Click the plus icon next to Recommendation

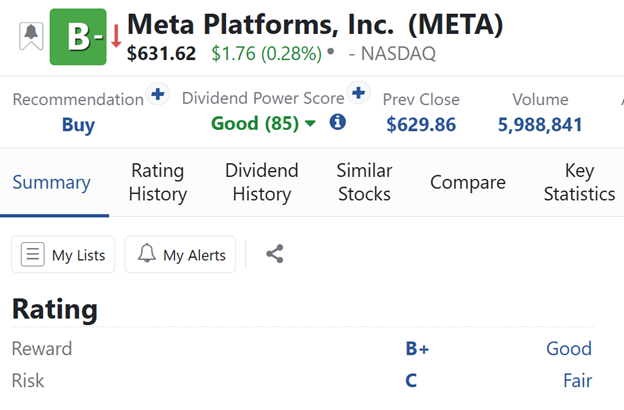(157, 95)
